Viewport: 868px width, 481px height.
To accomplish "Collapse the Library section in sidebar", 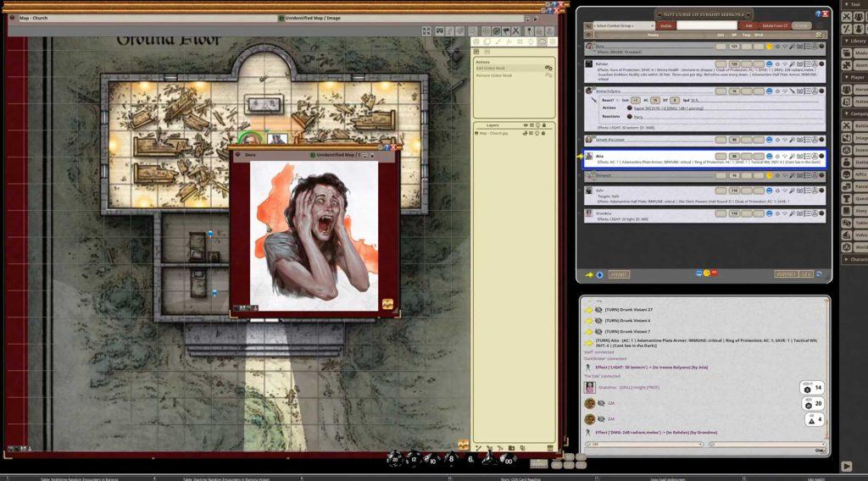I will [854, 41].
